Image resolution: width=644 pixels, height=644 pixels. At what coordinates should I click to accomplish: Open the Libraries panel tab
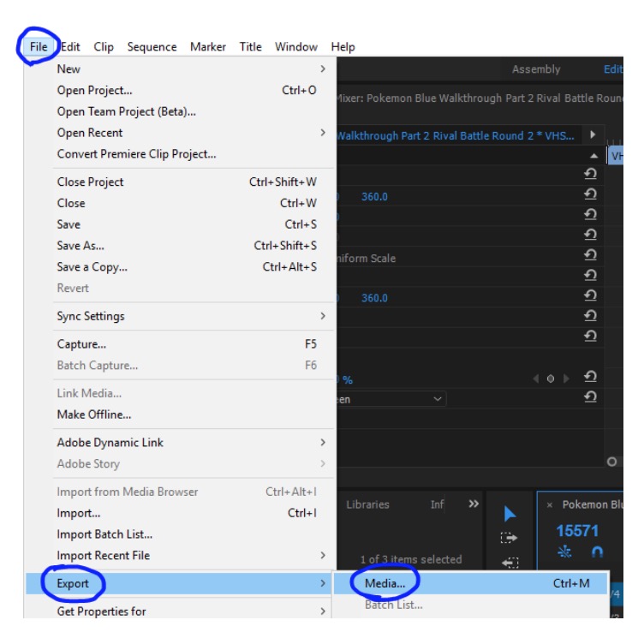coord(367,504)
